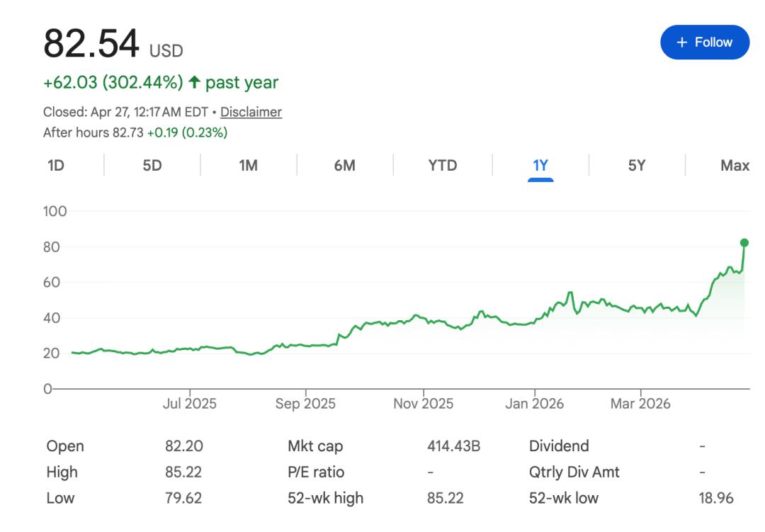Select the 6M time range
Image resolution: width=765 pixels, height=532 pixels.
pos(344,166)
